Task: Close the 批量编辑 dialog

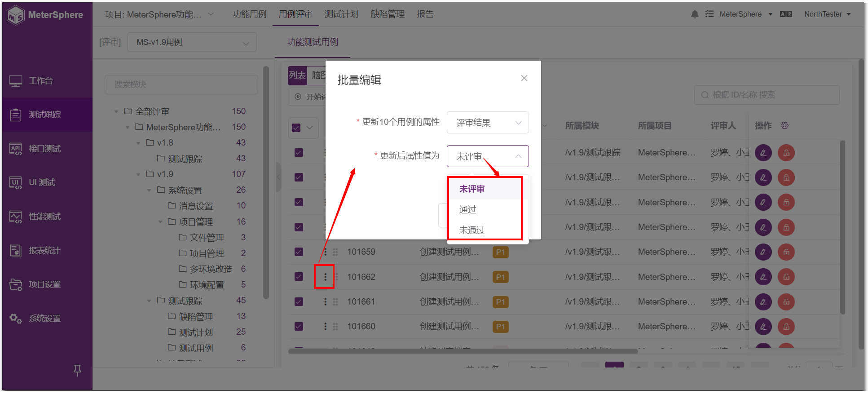Action: [x=524, y=78]
